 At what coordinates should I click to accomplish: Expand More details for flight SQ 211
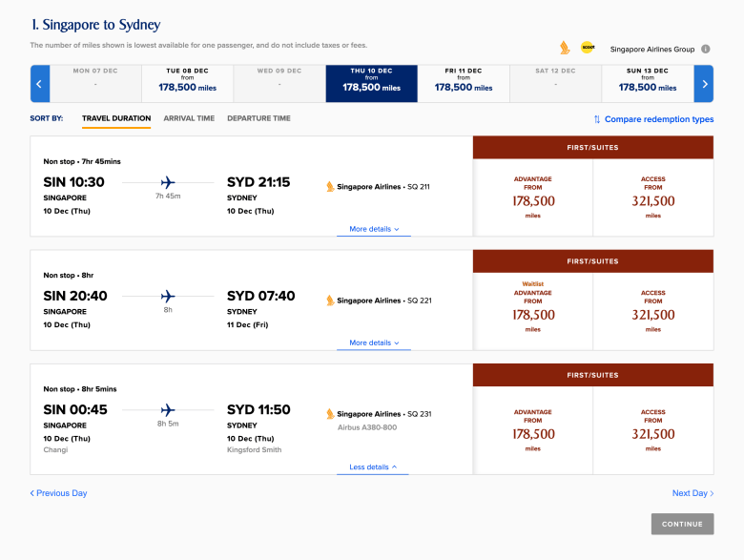pyautogui.click(x=374, y=230)
